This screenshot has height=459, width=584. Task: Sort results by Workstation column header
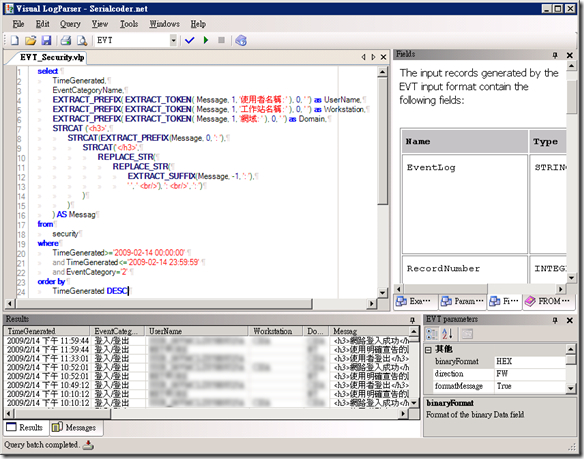coord(276,331)
